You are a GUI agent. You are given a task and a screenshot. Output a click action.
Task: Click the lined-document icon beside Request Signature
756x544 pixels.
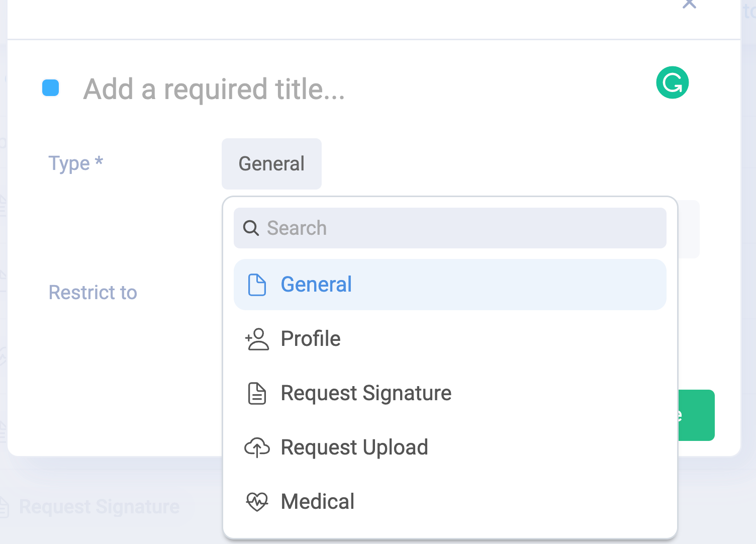point(257,393)
